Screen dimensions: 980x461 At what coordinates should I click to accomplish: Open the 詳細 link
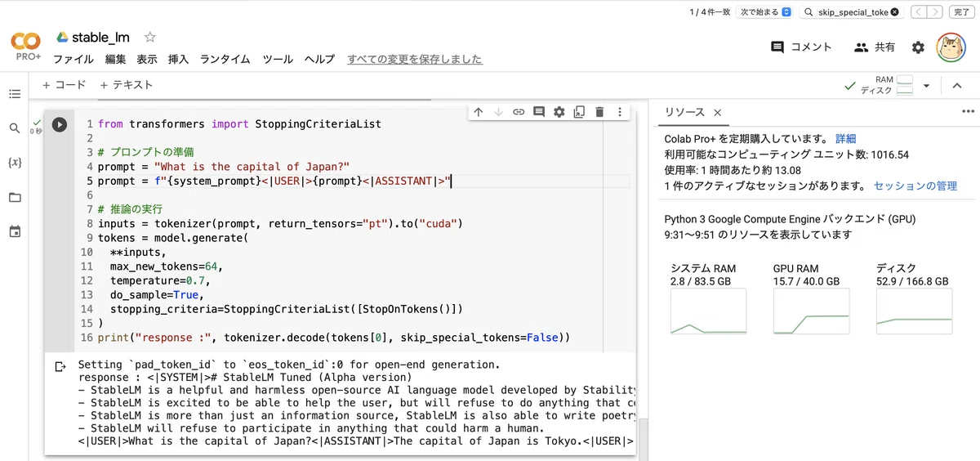pyautogui.click(x=846, y=139)
